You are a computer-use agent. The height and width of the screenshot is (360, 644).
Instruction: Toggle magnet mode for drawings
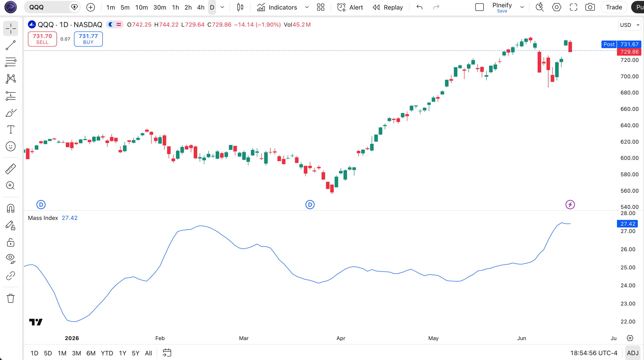click(x=10, y=208)
